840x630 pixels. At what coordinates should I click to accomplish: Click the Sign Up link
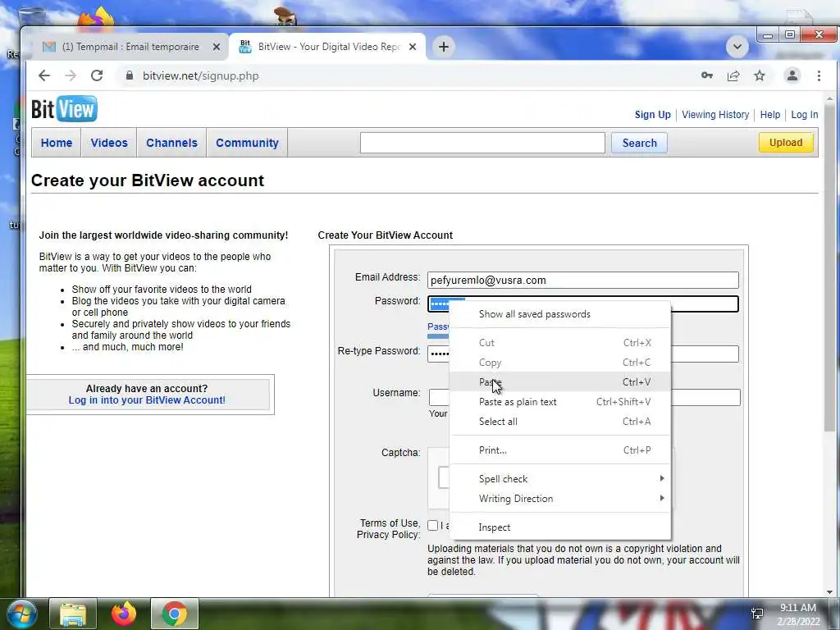click(652, 115)
